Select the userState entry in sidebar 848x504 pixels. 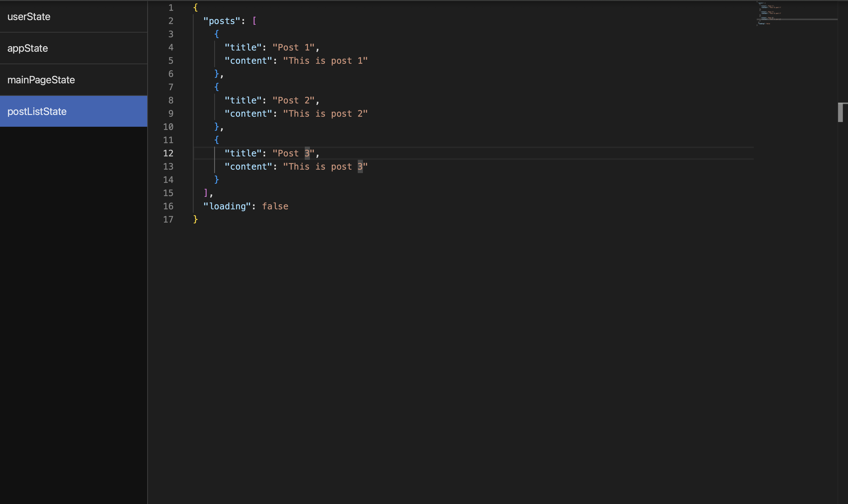click(29, 17)
